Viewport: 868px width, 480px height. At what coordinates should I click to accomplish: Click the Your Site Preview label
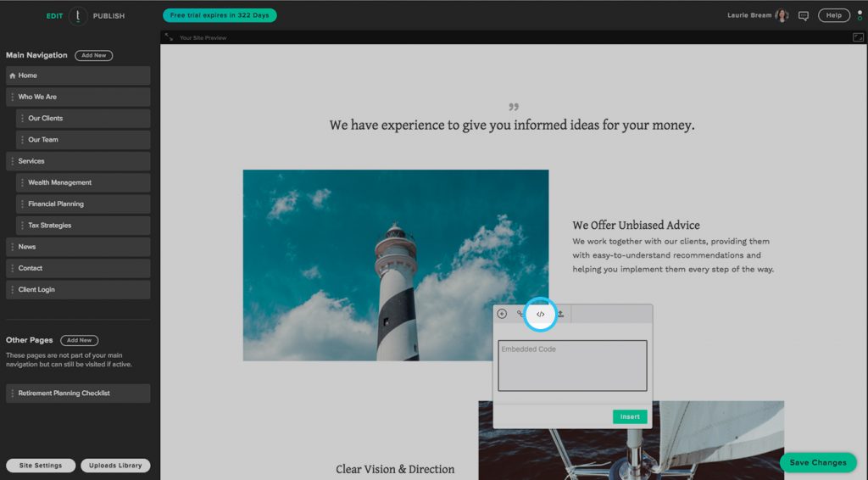click(x=203, y=37)
